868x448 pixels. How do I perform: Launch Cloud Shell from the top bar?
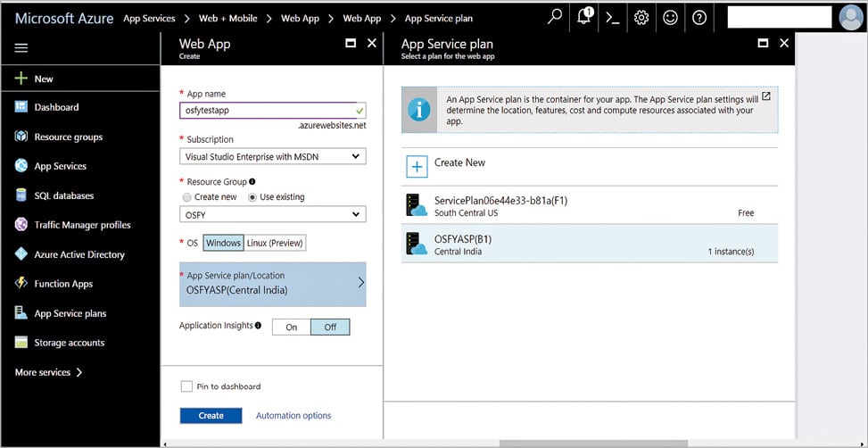pyautogui.click(x=613, y=17)
